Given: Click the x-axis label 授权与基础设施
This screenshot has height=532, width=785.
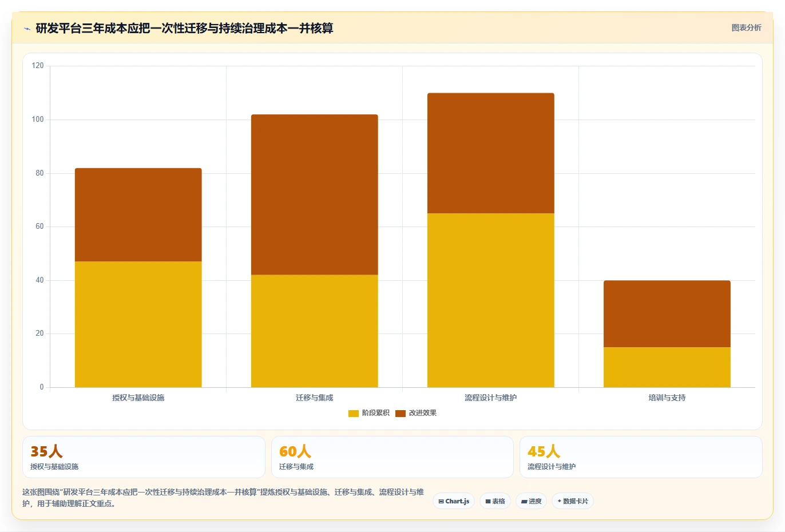Looking at the screenshot, I should pyautogui.click(x=138, y=398).
